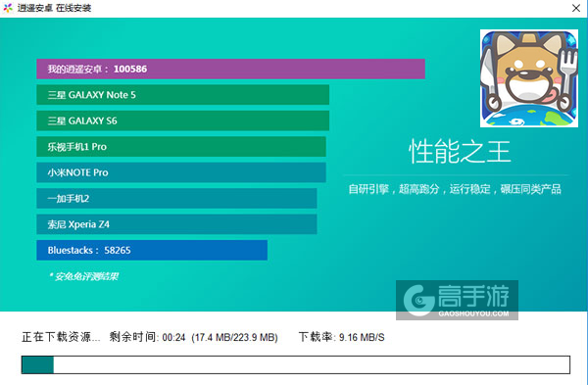Close the 逍遥安卓 installer window
This screenshot has width=588, height=385.
coord(576,8)
